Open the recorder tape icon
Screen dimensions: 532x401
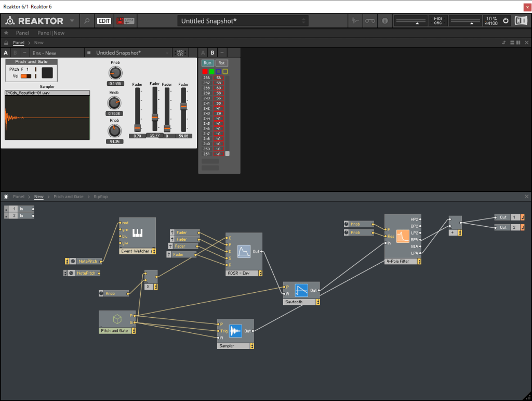pyautogui.click(x=370, y=21)
